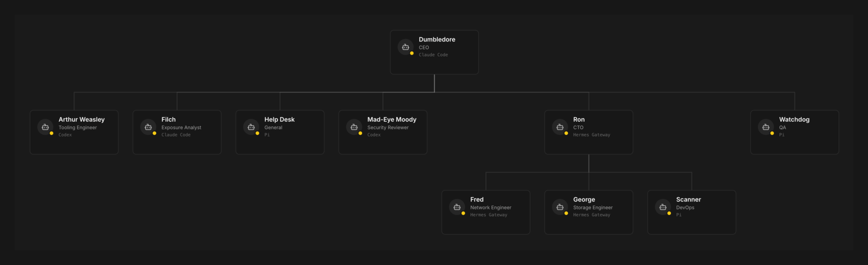
Task: Click Pi label under Help Desk
Action: [x=267, y=135]
